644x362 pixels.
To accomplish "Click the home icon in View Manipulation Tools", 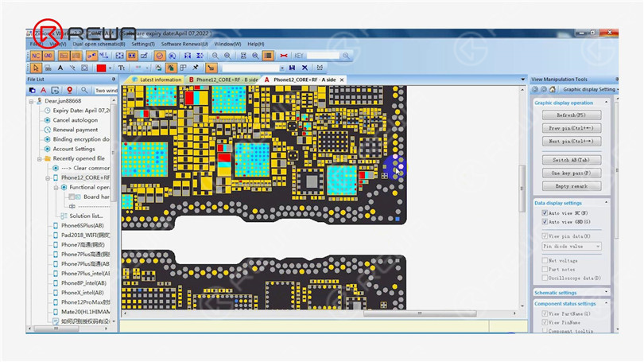I will pyautogui.click(x=553, y=89).
